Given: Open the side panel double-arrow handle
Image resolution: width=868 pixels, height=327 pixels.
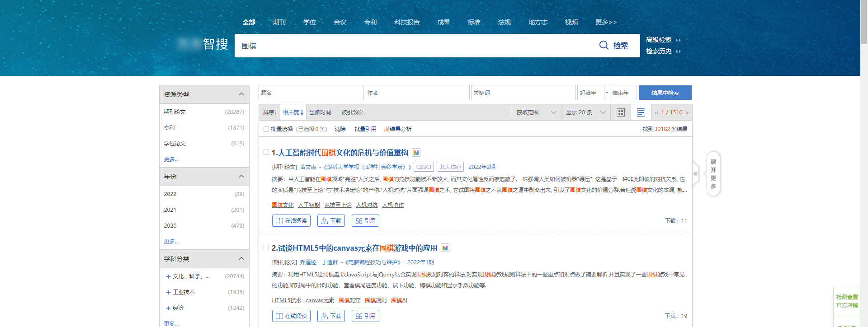Looking at the screenshot, I should (695, 173).
